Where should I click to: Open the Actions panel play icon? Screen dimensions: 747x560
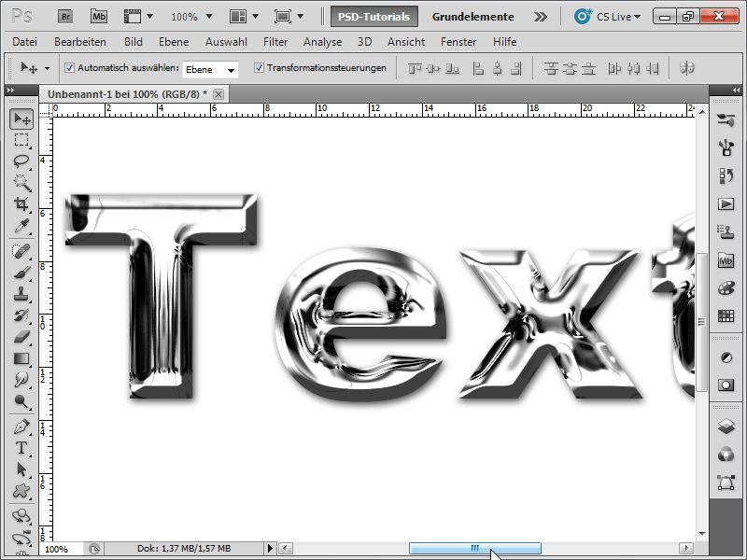coord(726,204)
